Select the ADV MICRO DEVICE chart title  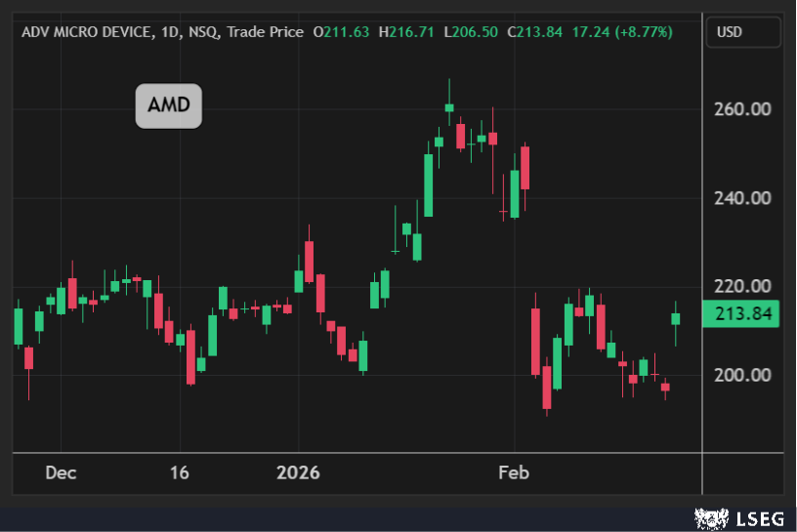pyautogui.click(x=87, y=32)
